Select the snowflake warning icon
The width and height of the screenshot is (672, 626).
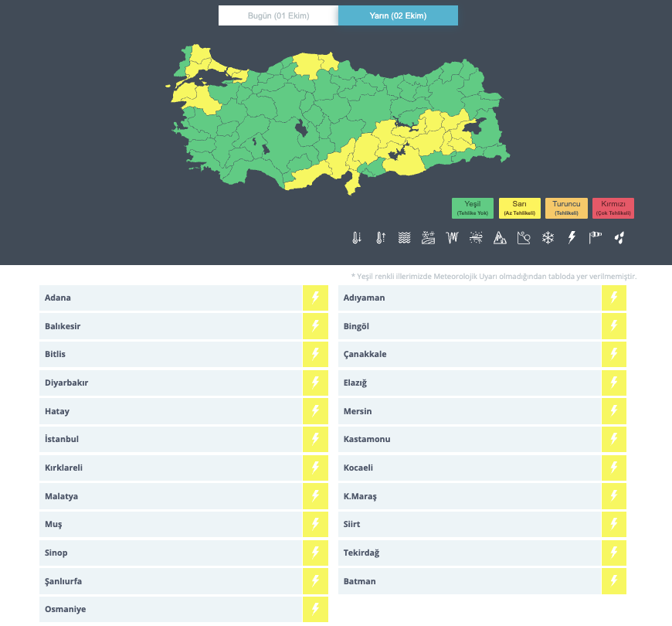548,237
